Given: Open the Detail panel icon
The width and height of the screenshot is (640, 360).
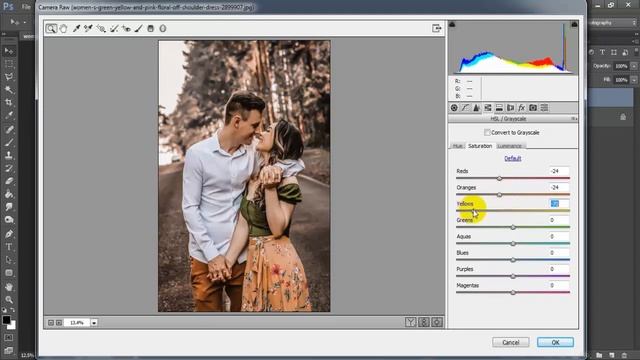Looking at the screenshot, I should (x=476, y=108).
